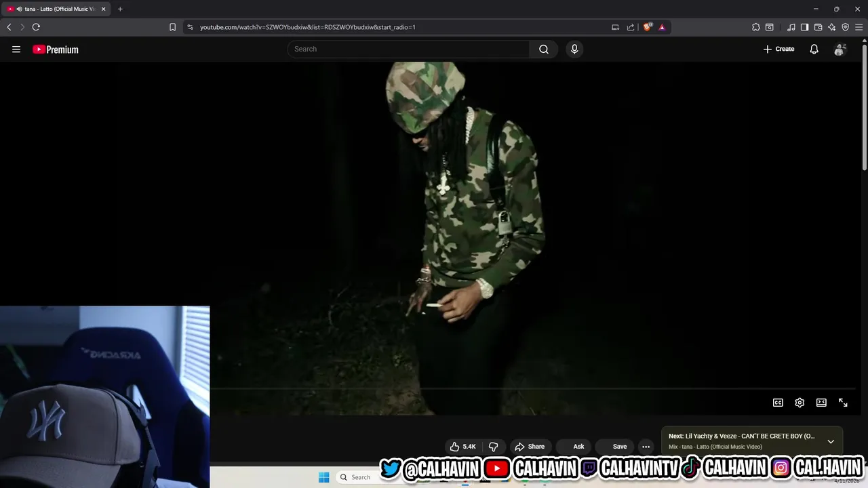Start voice search with microphone icon
Screen dimensions: 868x488
point(574,49)
